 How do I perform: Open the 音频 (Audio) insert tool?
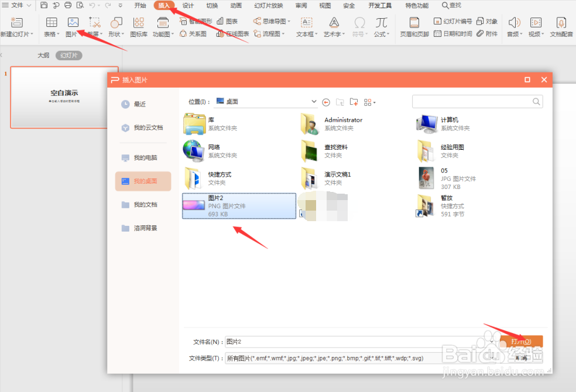point(513,26)
